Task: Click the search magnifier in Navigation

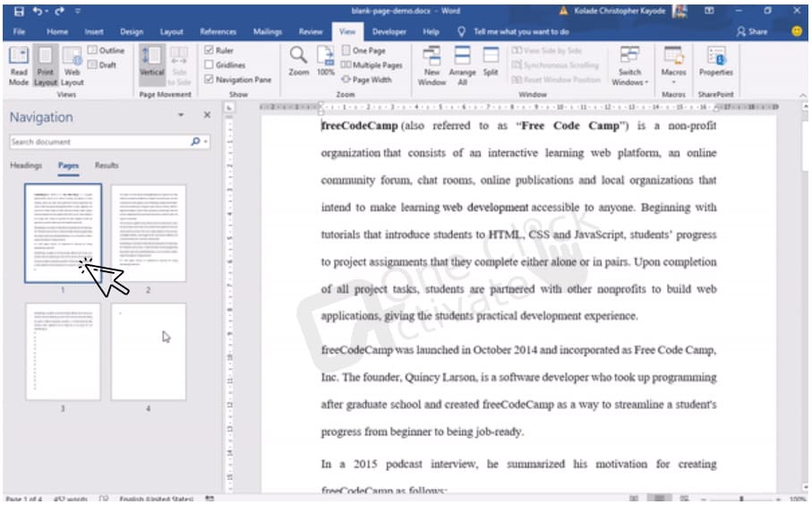Action: (x=195, y=141)
